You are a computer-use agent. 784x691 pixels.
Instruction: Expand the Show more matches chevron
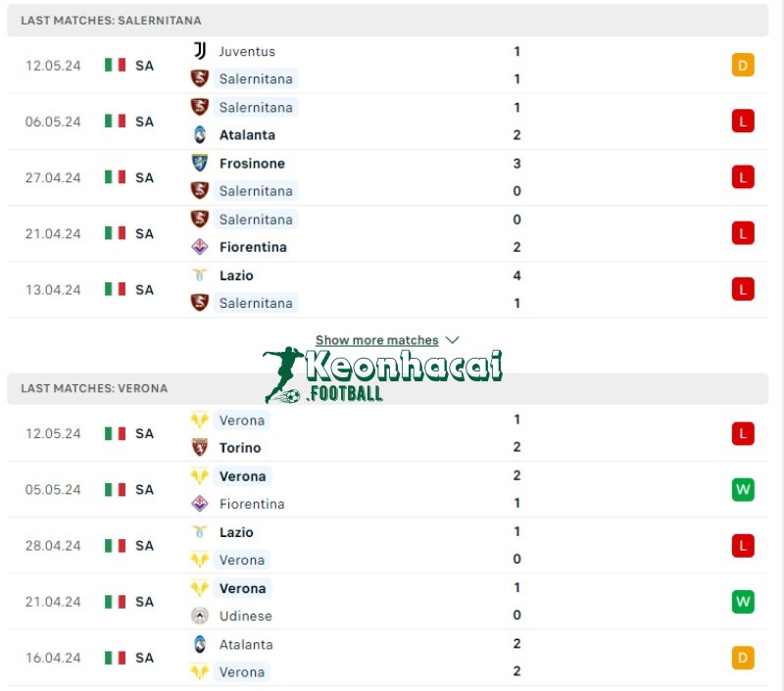click(x=452, y=339)
